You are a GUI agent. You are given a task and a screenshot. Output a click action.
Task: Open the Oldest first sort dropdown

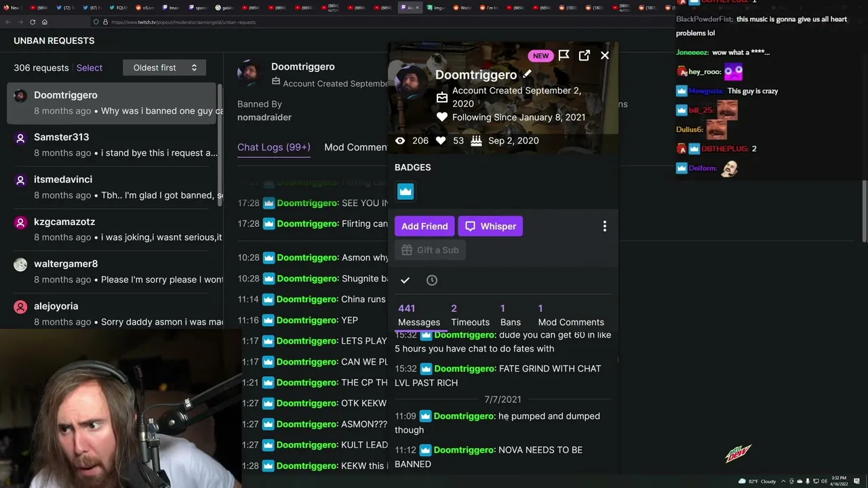[x=165, y=68]
